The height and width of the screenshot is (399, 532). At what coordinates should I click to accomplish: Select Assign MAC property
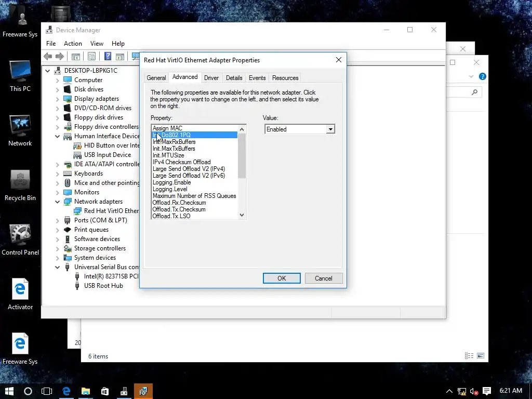[167, 128]
